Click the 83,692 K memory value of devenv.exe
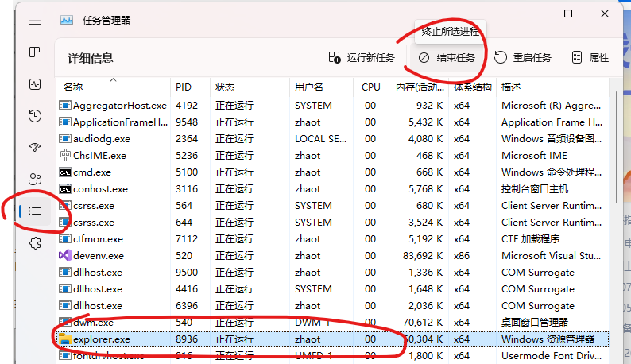Image resolution: width=631 pixels, height=364 pixels. [423, 256]
